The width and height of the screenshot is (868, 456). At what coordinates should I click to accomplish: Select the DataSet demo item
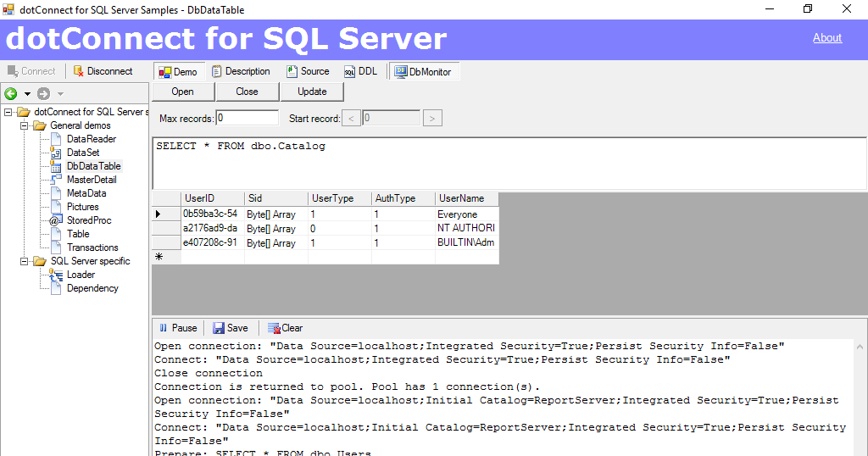pos(83,153)
